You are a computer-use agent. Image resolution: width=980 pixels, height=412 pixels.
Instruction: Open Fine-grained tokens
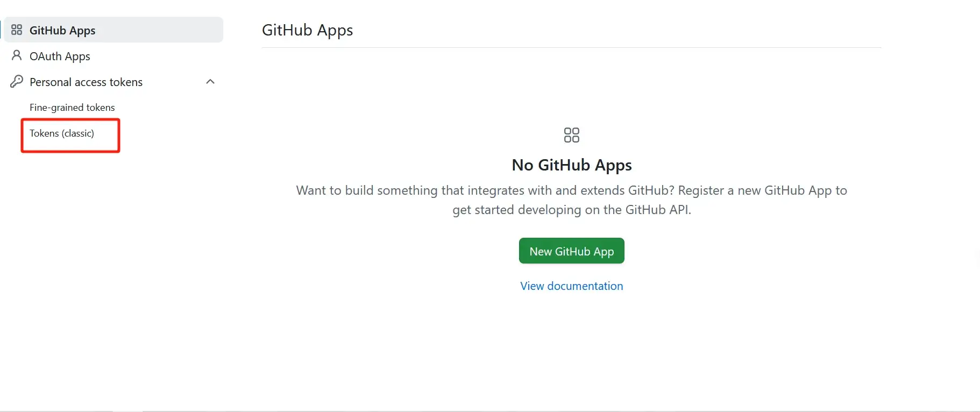(x=72, y=108)
